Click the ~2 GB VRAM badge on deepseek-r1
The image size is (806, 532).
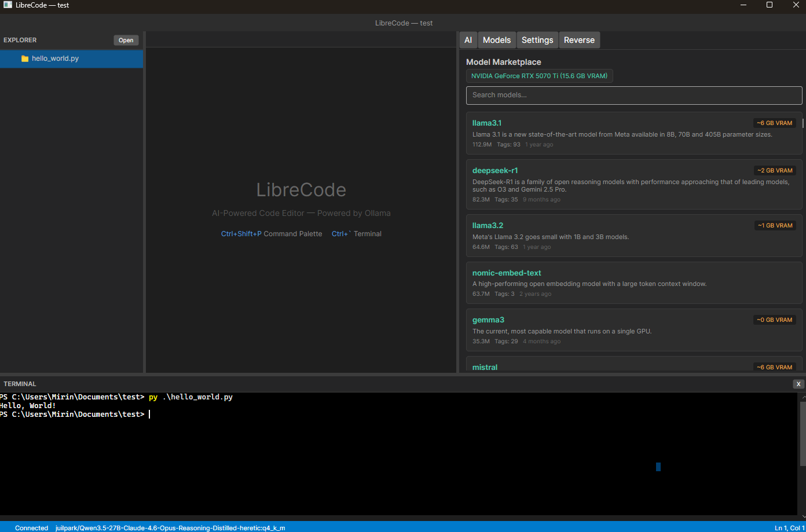click(x=775, y=170)
